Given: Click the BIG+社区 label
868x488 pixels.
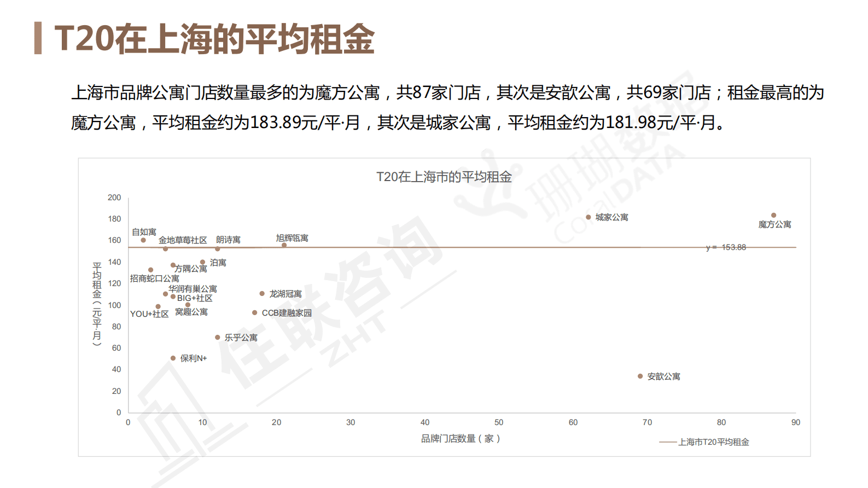Looking at the screenshot, I should (195, 298).
